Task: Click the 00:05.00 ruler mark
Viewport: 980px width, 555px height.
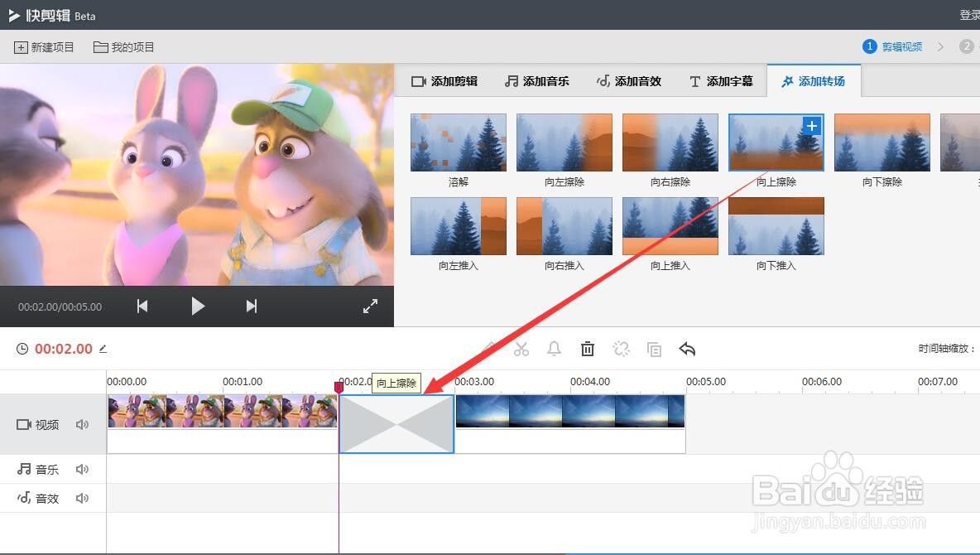Action: point(706,382)
